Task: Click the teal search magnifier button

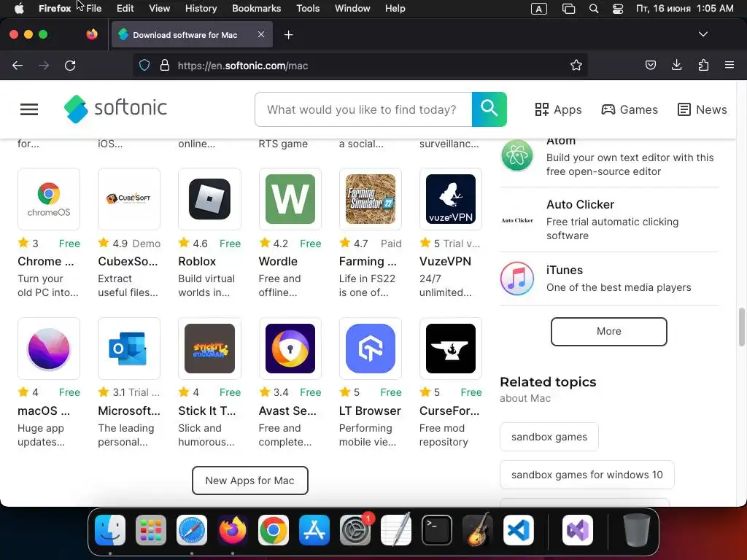Action: pyautogui.click(x=489, y=109)
